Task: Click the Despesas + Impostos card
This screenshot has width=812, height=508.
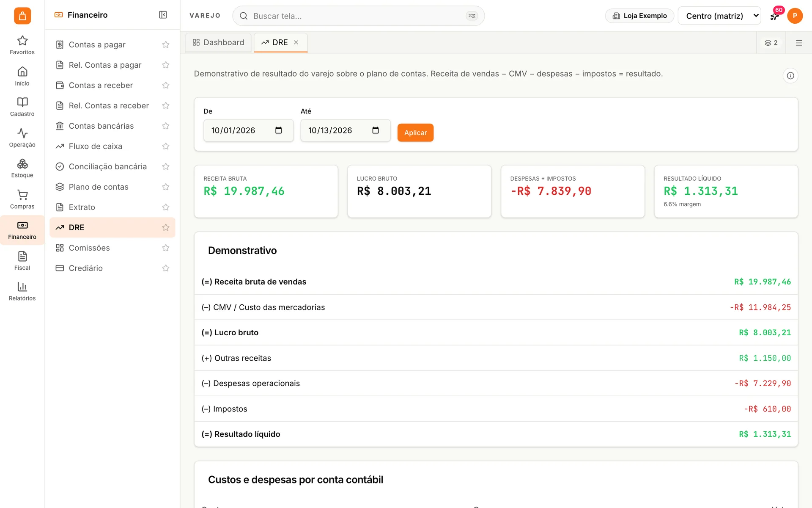Action: point(573,191)
